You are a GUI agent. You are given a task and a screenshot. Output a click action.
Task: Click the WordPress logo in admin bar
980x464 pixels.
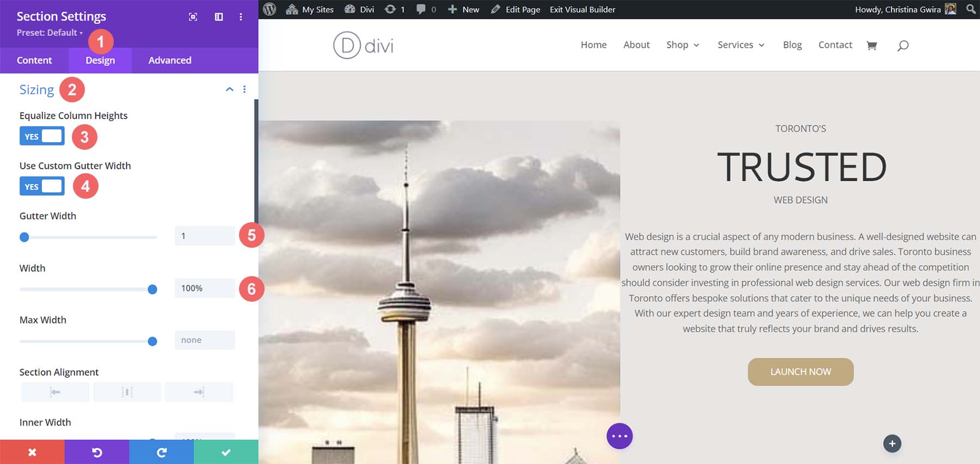(x=269, y=9)
